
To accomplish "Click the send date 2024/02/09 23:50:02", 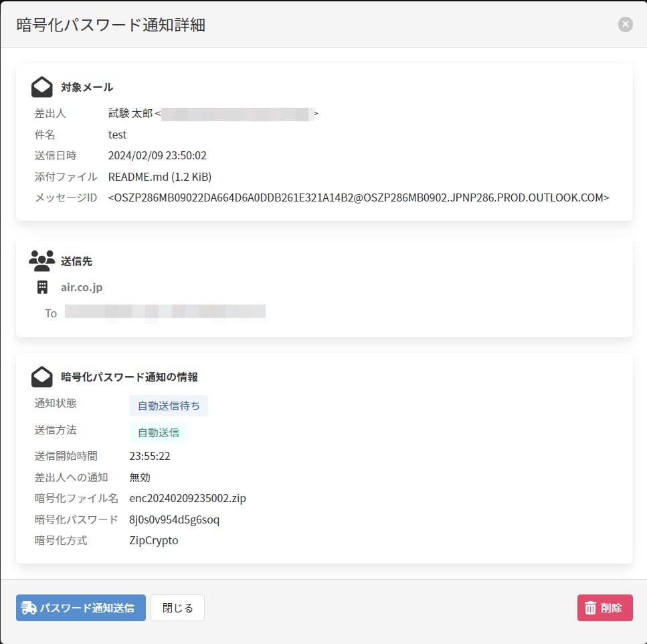I will tap(157, 155).
